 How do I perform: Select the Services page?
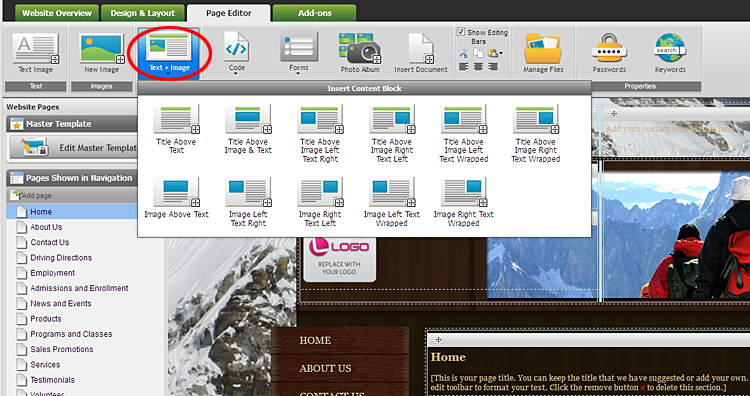click(45, 364)
